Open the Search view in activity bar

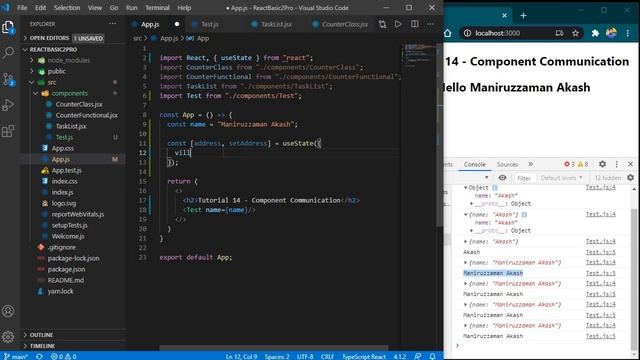point(8,53)
